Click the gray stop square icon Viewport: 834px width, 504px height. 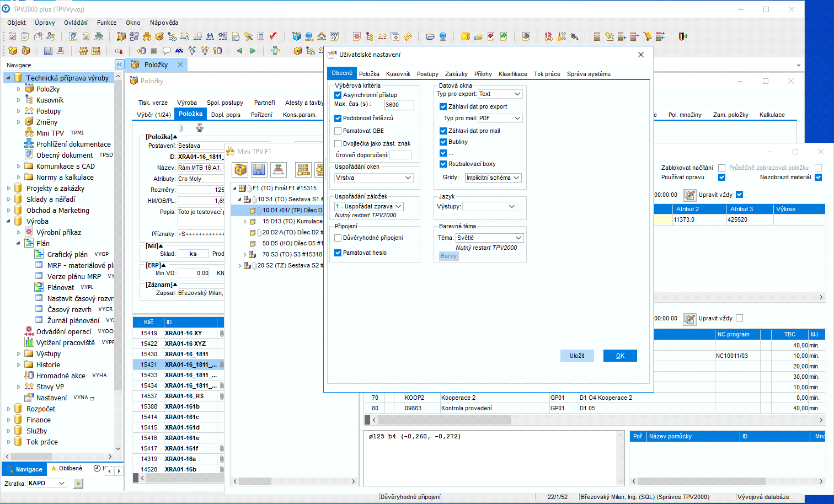[x=154, y=51]
